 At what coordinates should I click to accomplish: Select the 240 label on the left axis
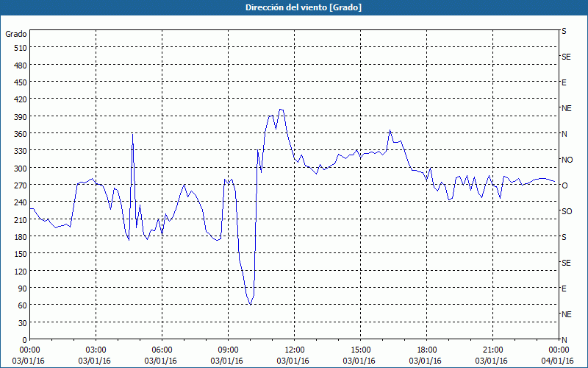(x=21, y=203)
